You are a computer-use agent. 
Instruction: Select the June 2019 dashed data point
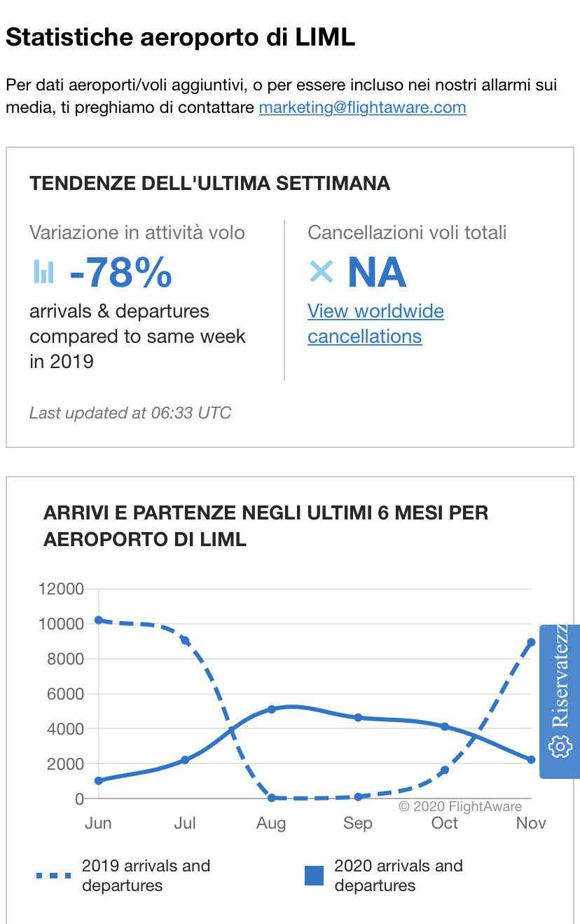(99, 620)
